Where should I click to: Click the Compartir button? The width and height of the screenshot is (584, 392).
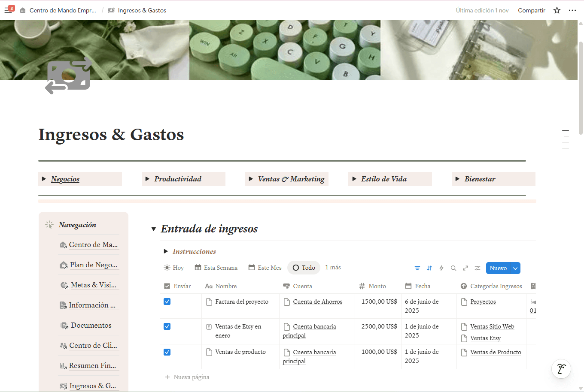click(x=531, y=10)
